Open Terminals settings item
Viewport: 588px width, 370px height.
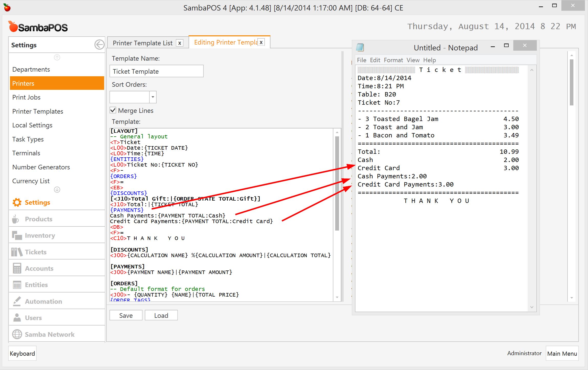57,153
